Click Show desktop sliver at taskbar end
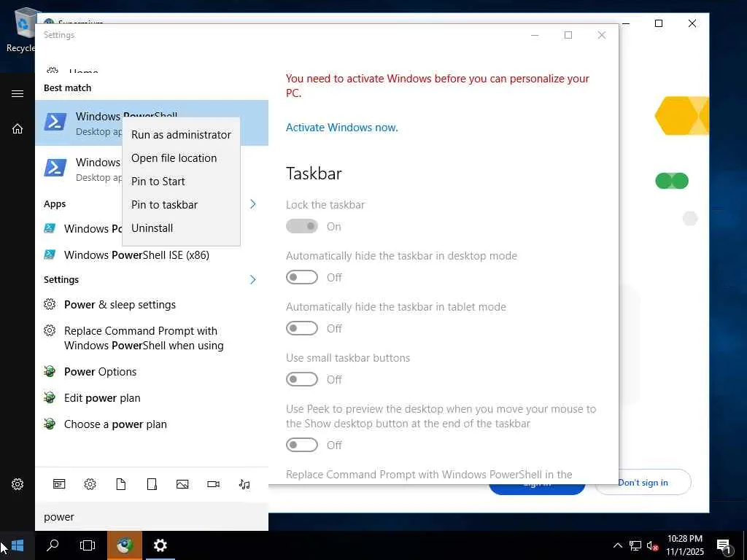This screenshot has height=560, width=747. pos(745,545)
